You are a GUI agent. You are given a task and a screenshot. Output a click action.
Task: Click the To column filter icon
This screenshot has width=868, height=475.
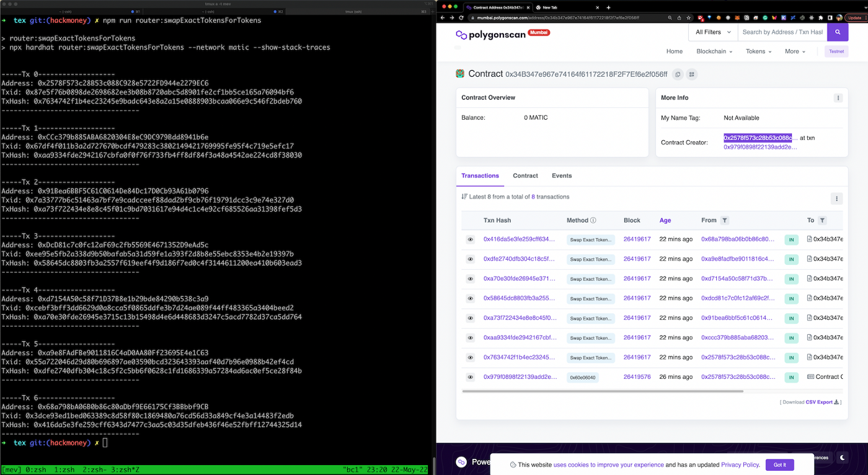coord(822,220)
